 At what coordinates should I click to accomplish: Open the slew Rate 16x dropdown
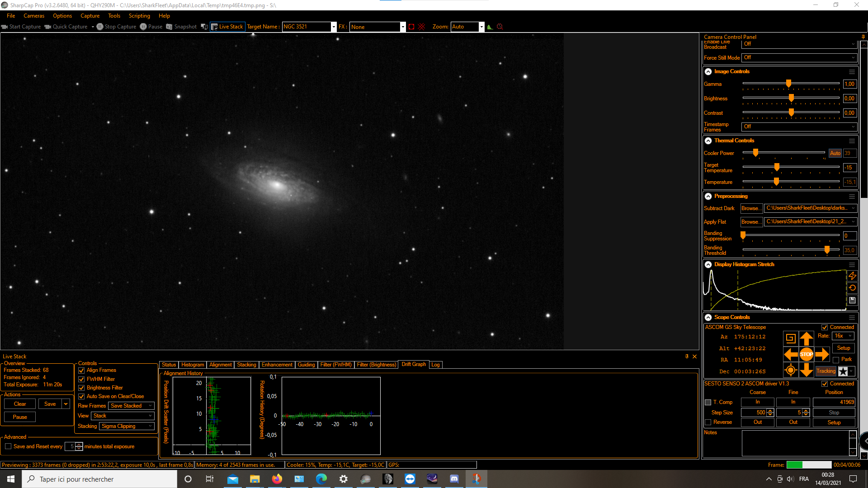pyautogui.click(x=843, y=336)
